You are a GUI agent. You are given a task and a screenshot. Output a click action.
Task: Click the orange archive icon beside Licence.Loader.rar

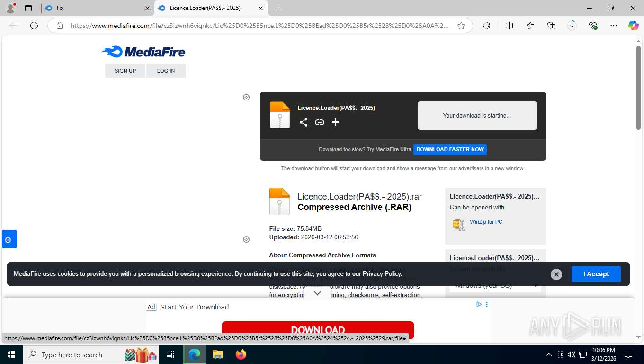click(279, 201)
